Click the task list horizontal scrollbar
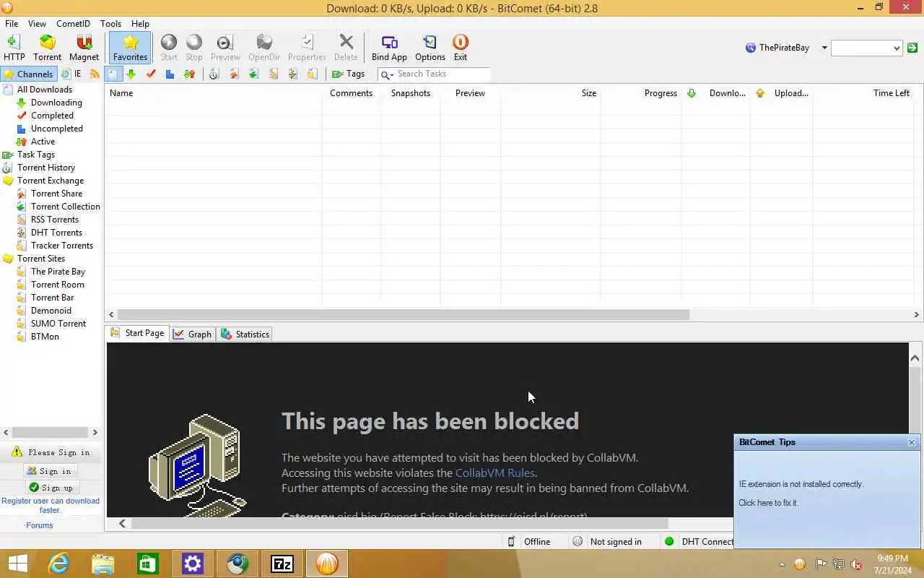Image resolution: width=924 pixels, height=578 pixels. tap(403, 314)
